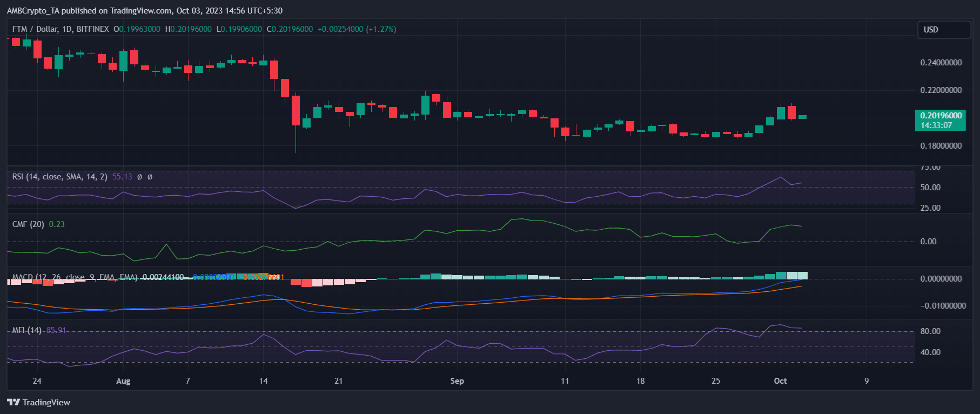Click the MACD 0.00000000 axis label
The height and width of the screenshot is (414, 980).
pos(941,279)
